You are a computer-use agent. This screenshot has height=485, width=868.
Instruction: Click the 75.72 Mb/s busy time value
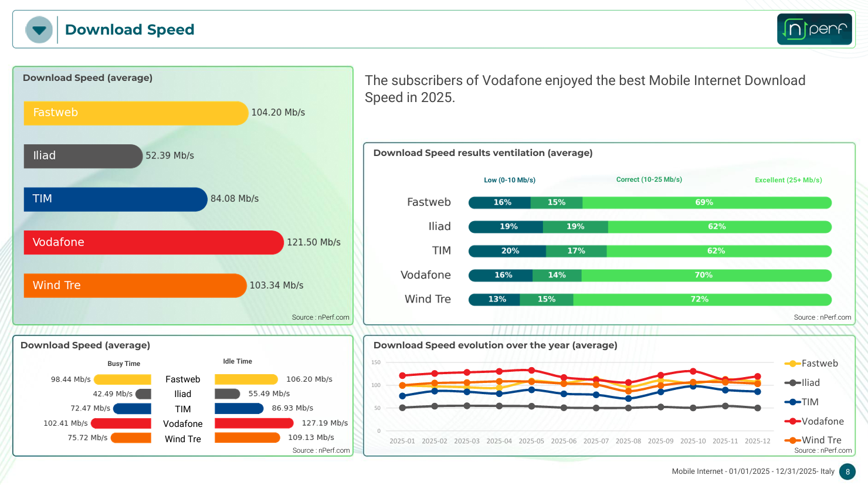click(87, 437)
